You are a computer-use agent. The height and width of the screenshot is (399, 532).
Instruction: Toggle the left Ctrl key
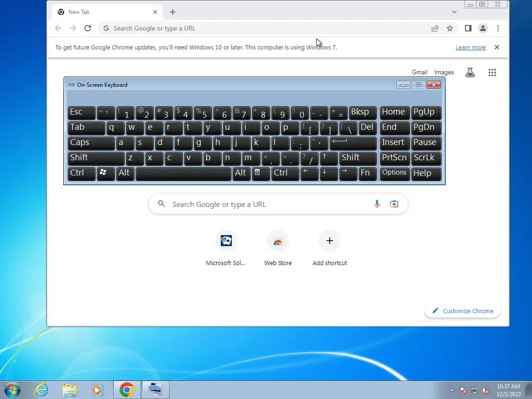[81, 173]
